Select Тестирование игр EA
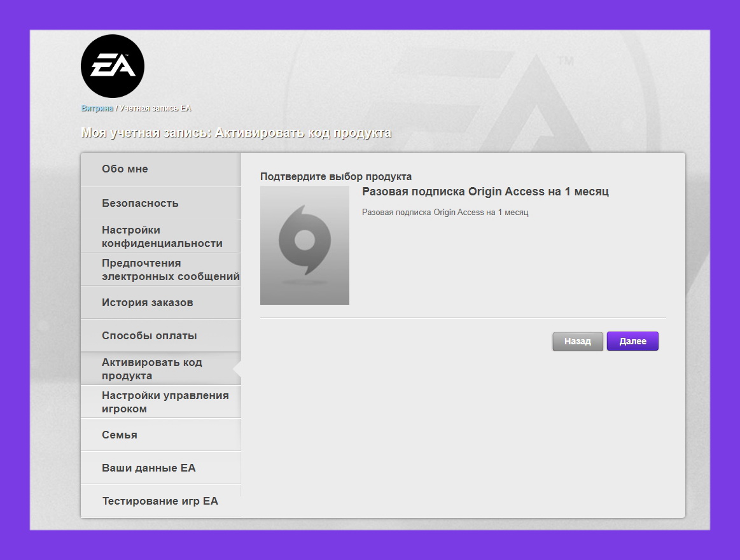Screen dimensions: 740x560 (x=161, y=501)
